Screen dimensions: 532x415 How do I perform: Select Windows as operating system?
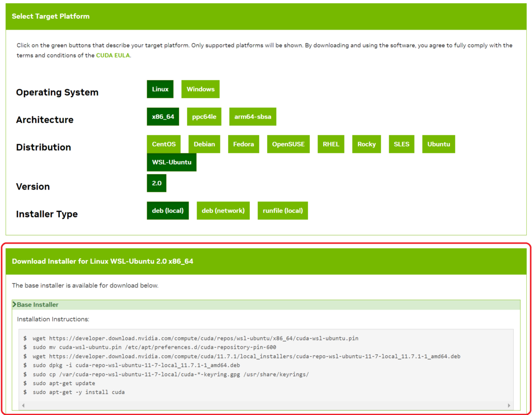tap(200, 89)
